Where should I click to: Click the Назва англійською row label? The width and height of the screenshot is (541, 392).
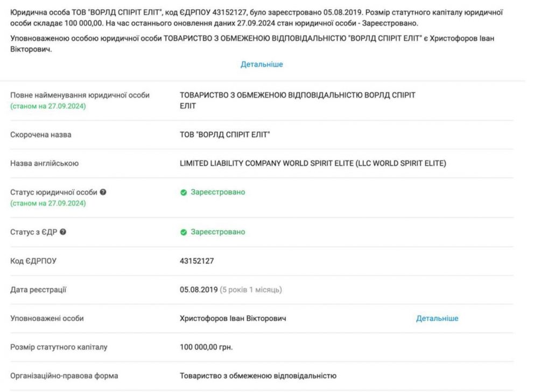tap(45, 163)
